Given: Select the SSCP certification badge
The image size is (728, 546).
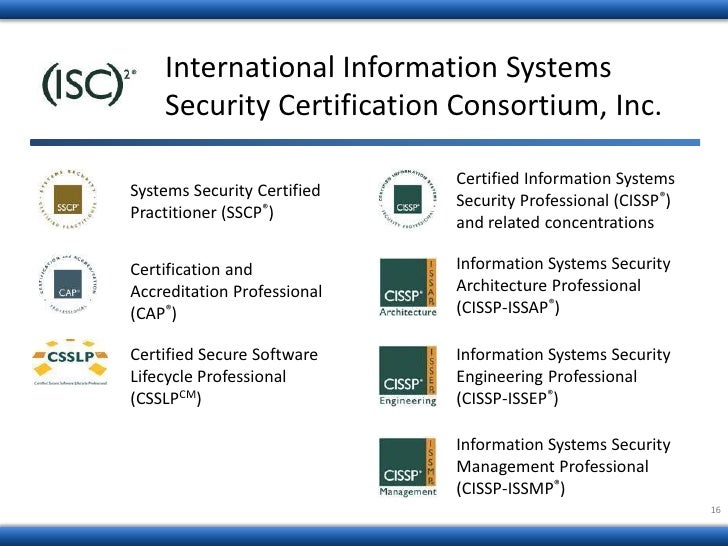Looking at the screenshot, I should point(68,199).
